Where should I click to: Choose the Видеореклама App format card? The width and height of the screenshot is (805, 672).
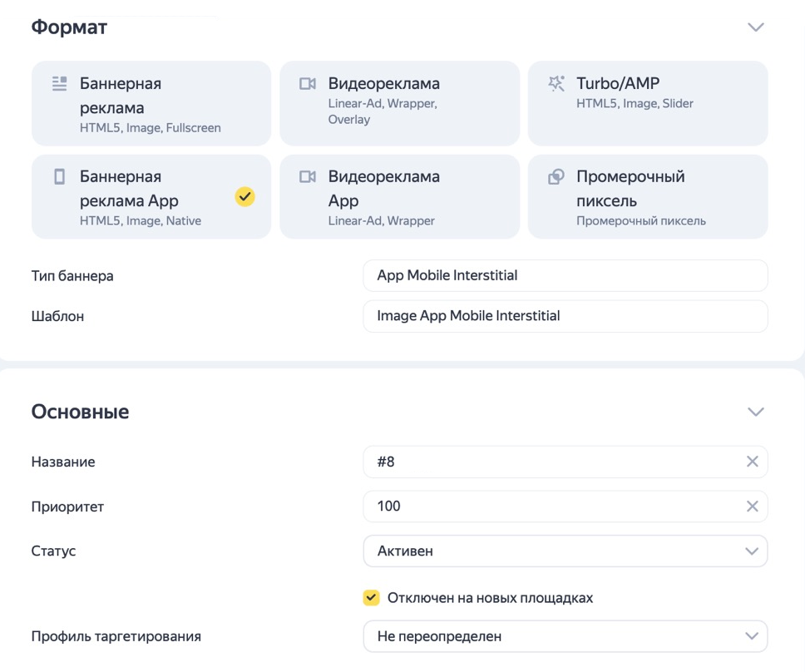(399, 197)
